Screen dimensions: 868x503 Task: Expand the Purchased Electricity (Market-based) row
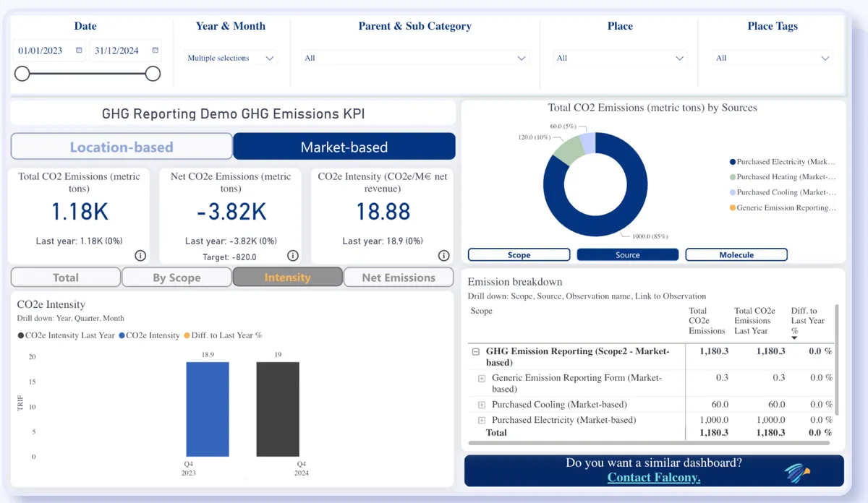[481, 420]
